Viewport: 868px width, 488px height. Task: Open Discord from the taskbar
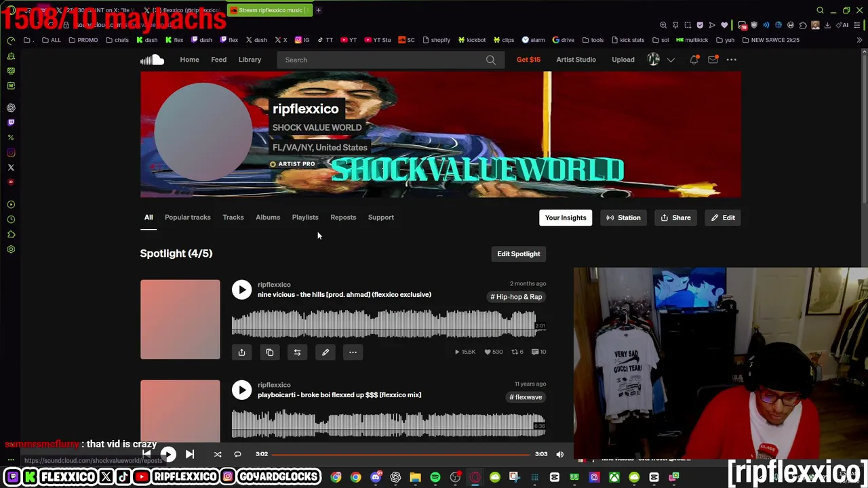coord(376,477)
